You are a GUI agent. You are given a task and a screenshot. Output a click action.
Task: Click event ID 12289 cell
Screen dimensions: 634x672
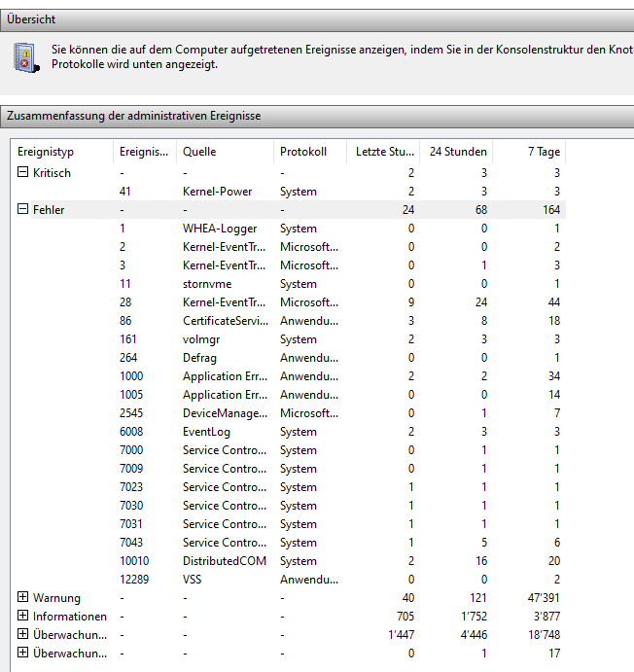134,579
